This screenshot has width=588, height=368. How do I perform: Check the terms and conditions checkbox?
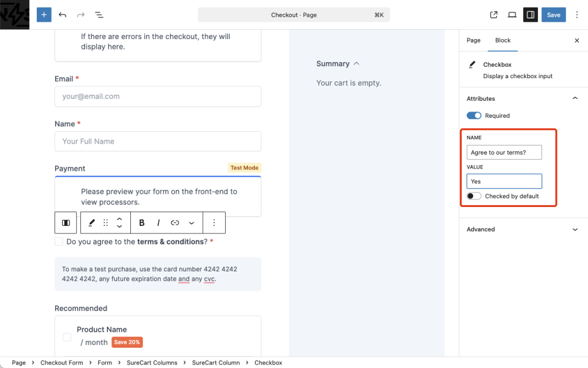pos(59,241)
